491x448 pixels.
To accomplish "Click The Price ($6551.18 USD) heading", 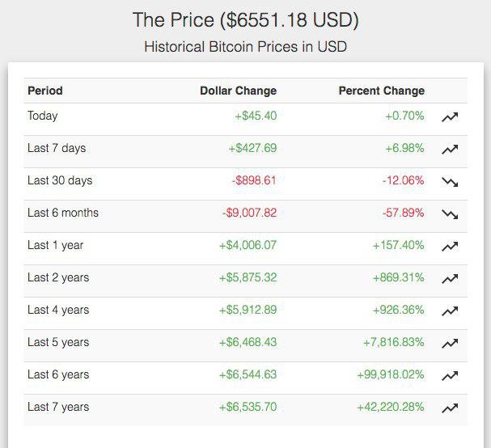I will tap(246, 20).
